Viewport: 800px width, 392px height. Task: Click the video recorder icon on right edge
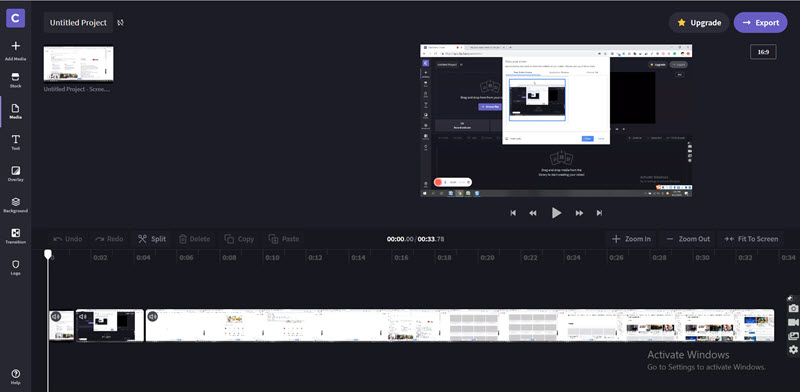coord(793,323)
